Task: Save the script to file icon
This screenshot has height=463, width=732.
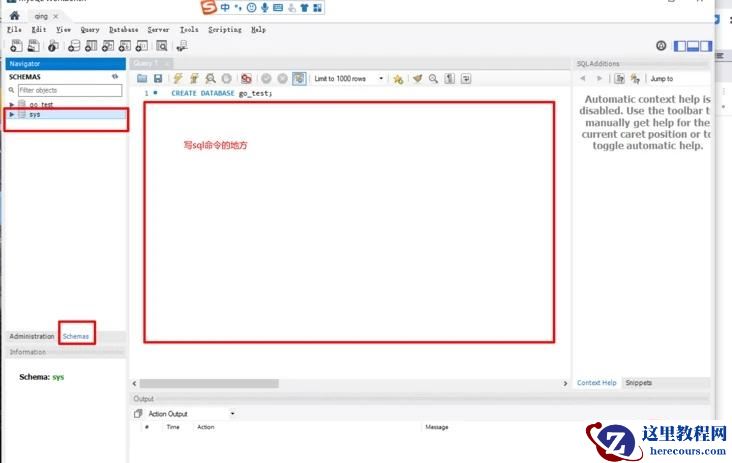Action: [158, 79]
